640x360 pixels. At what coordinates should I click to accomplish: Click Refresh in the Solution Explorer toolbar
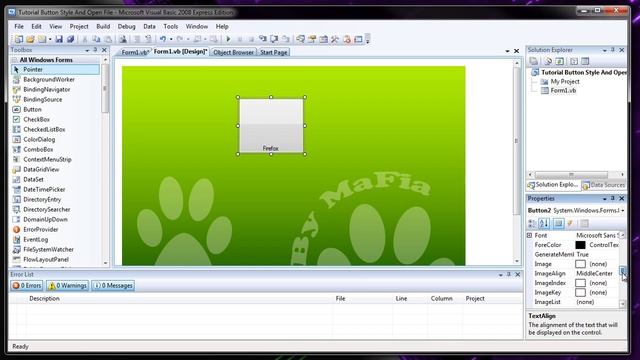pos(560,61)
